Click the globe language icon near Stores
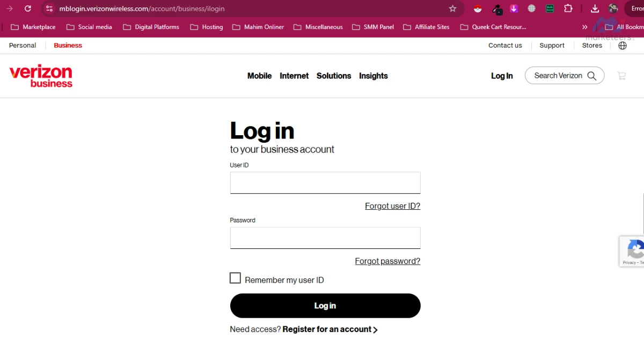The width and height of the screenshot is (644, 338). tap(622, 46)
